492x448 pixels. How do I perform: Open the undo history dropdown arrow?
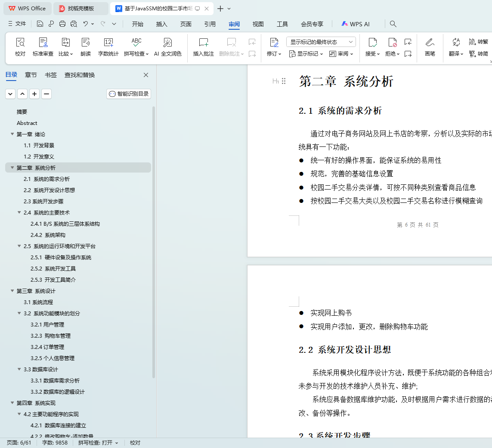tap(93, 24)
